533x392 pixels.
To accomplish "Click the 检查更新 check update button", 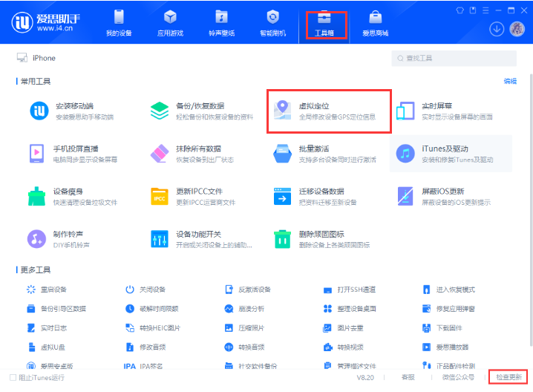I will coord(509,377).
